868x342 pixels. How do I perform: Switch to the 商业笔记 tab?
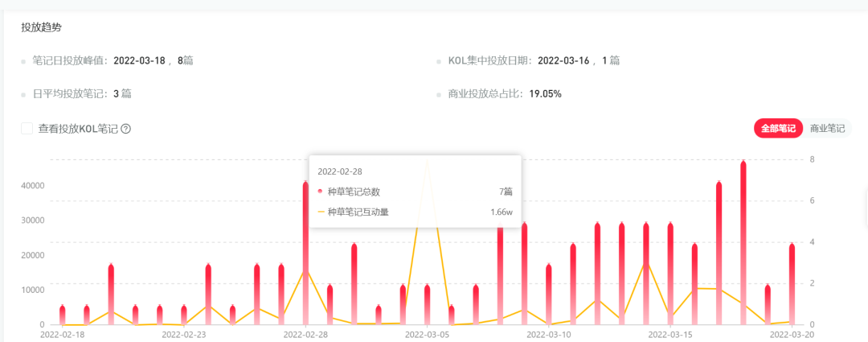[827, 129]
